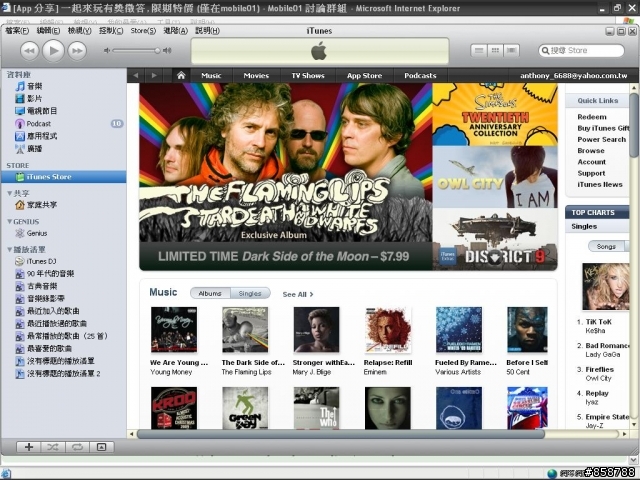Click the low-volume speaker icon
The image size is (640, 480).
tap(107, 51)
